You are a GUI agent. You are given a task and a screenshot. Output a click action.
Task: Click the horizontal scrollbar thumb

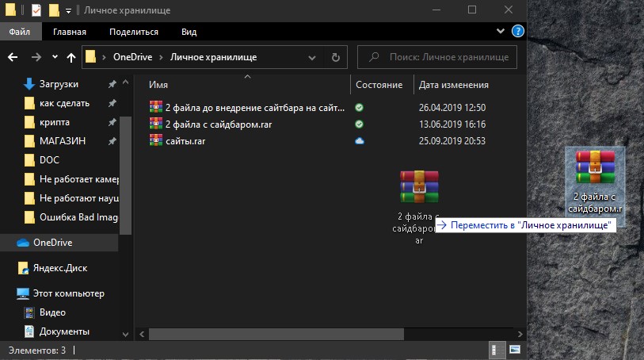(x=276, y=334)
